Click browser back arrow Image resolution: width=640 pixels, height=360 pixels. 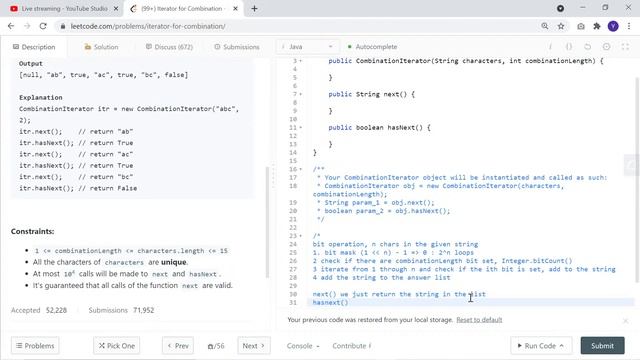[11, 26]
